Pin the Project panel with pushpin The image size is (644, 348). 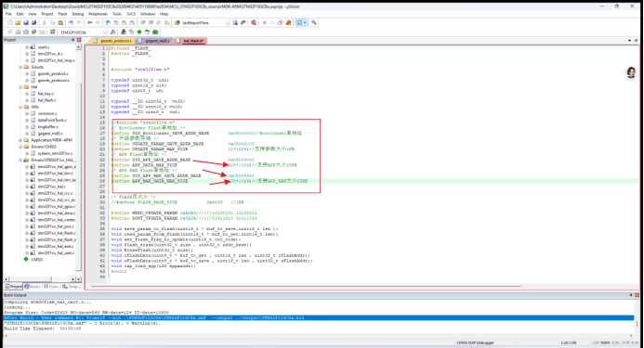(x=73, y=40)
